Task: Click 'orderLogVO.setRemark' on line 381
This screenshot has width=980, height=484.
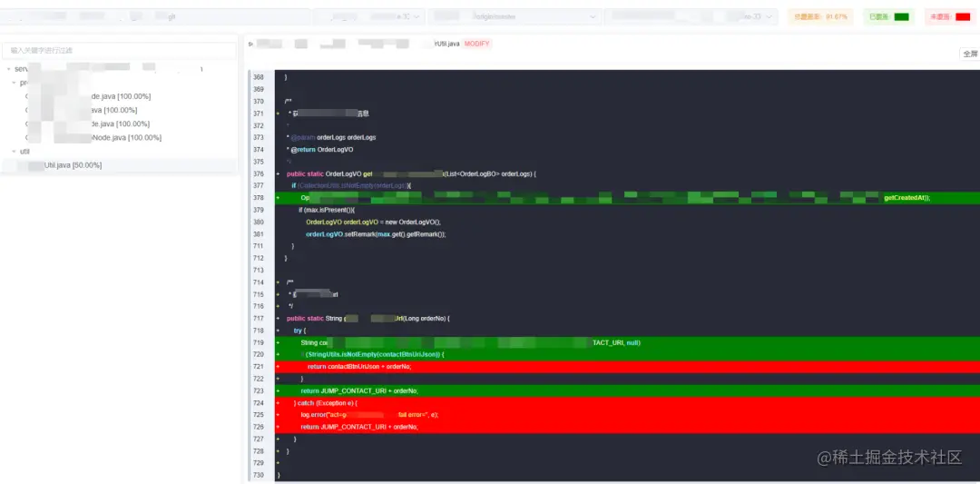Action: point(340,234)
